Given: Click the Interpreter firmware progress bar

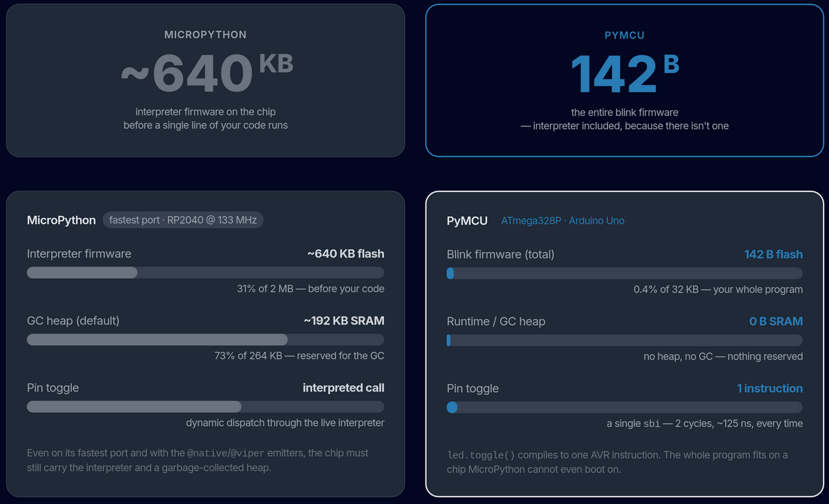Looking at the screenshot, I should pyautogui.click(x=205, y=273).
